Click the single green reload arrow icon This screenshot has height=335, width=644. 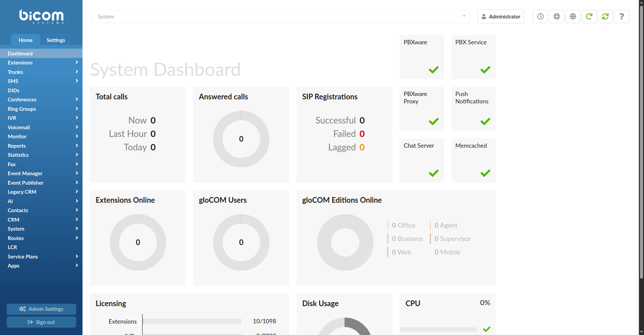(x=589, y=16)
